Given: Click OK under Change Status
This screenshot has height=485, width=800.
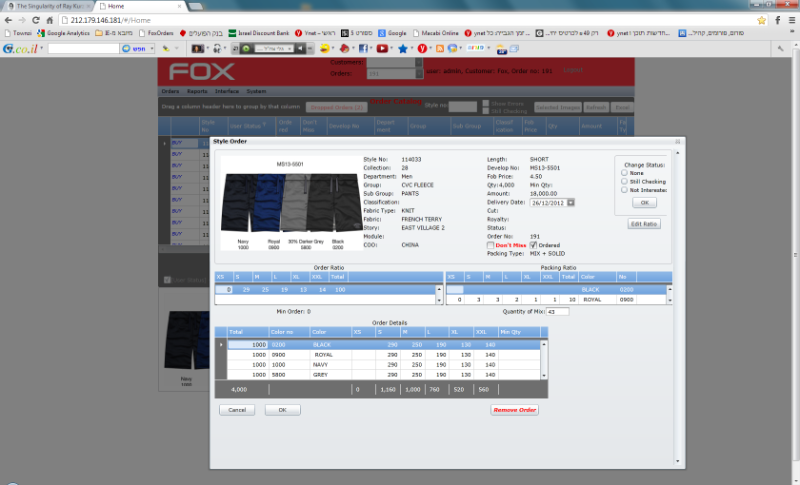Looking at the screenshot, I should click(x=644, y=202).
